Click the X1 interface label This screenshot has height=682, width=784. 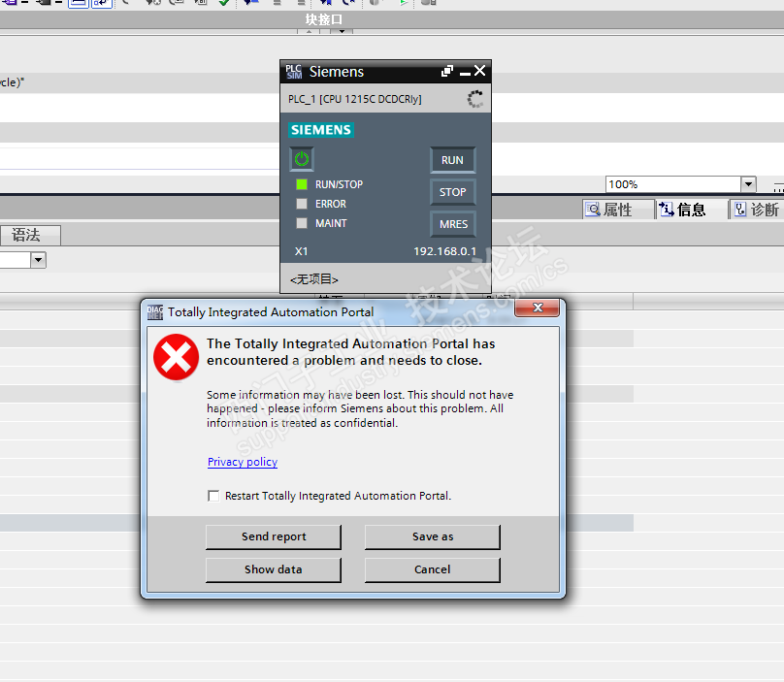[301, 251]
